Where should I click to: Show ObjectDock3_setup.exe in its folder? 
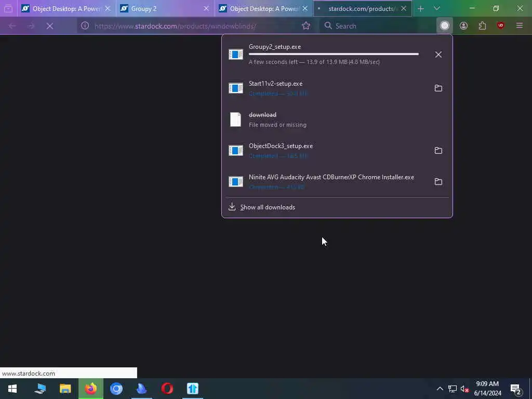click(438, 150)
